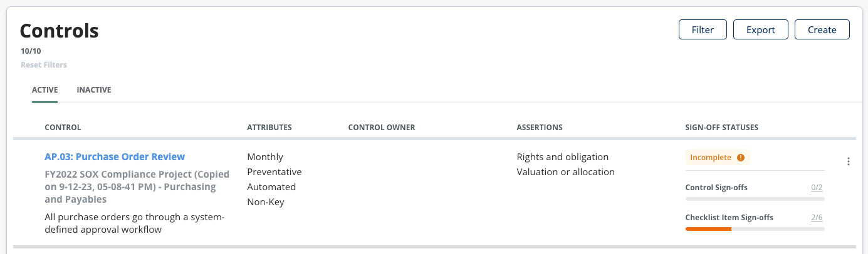The height and width of the screenshot is (254, 868).
Task: Click the 2/6 Checklist Item Sign-offs count
Action: click(x=817, y=218)
